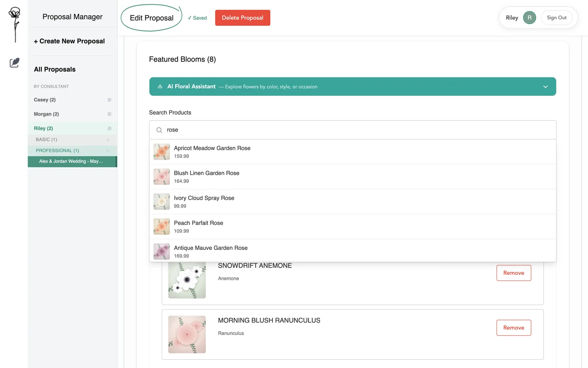588x368 pixels.
Task: Click Create New Proposal
Action: point(69,41)
